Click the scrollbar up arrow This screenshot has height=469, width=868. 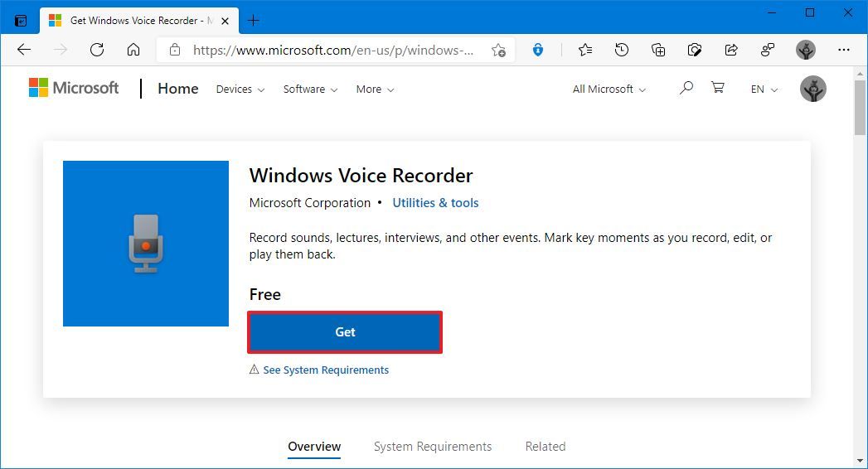pyautogui.click(x=860, y=74)
